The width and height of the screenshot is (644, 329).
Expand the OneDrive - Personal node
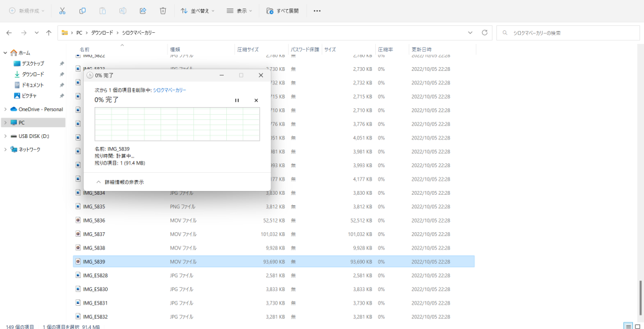[5, 110]
